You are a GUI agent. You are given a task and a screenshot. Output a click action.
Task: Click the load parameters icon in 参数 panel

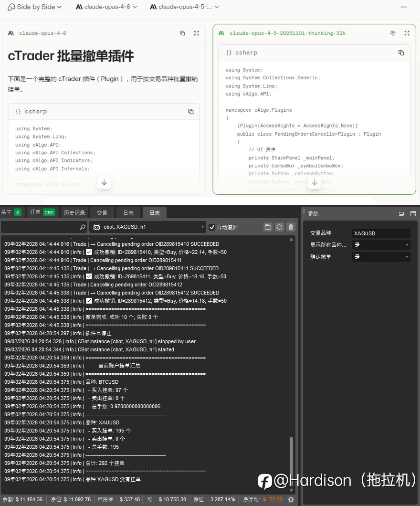[401, 214]
